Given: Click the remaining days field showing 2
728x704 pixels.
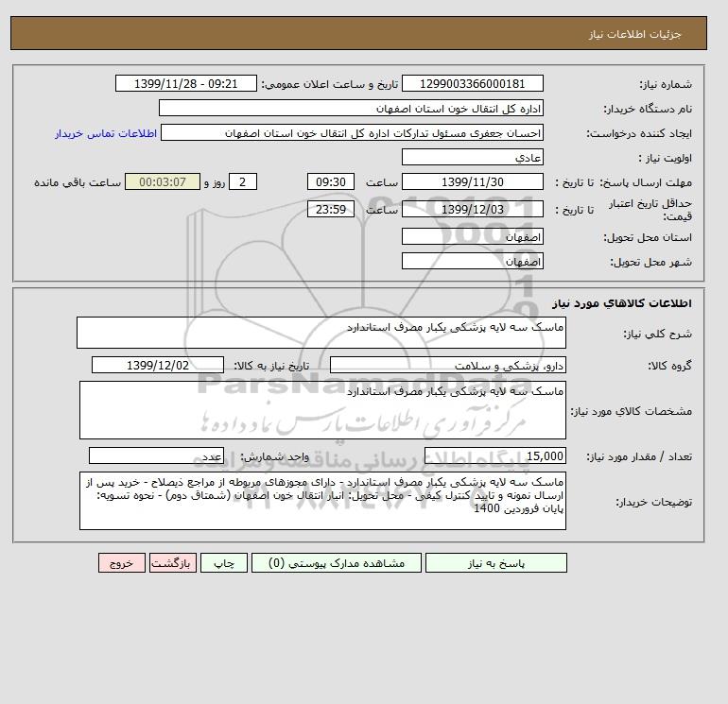Looking at the screenshot, I should (243, 182).
